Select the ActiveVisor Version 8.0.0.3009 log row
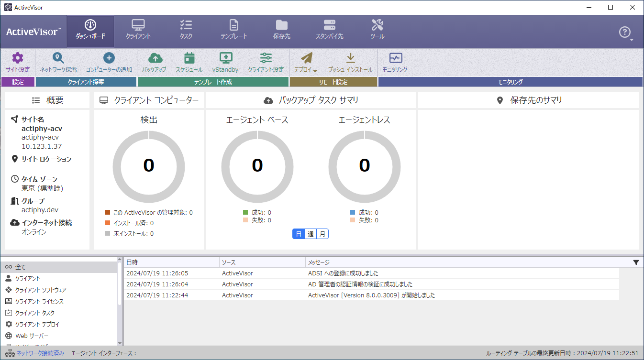This screenshot has width=644, height=360. tap(371, 295)
